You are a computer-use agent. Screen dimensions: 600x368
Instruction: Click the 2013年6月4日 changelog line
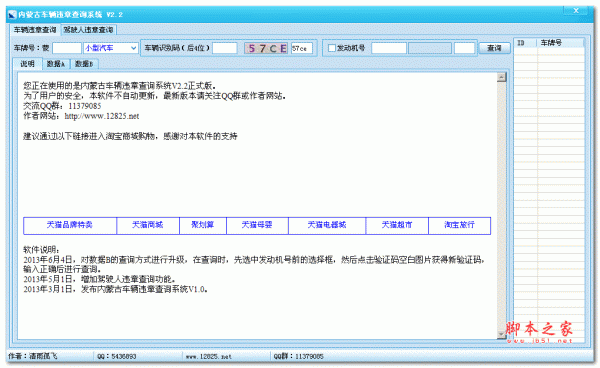point(254,264)
